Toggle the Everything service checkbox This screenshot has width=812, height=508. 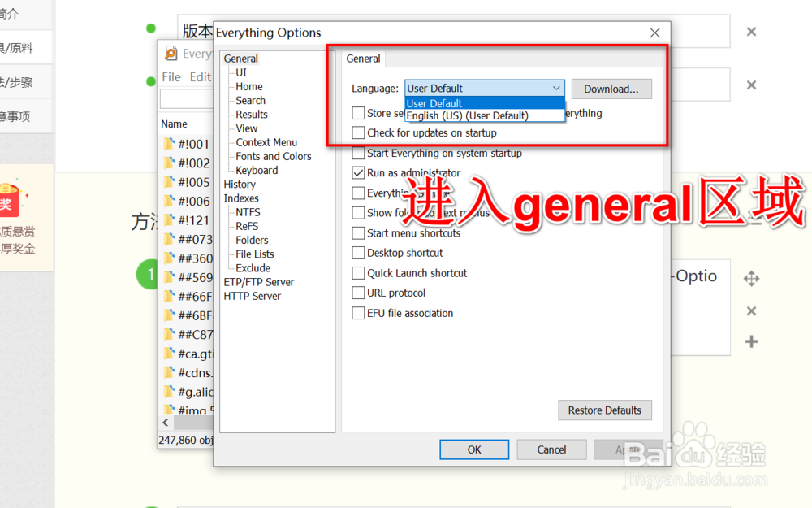(x=358, y=193)
